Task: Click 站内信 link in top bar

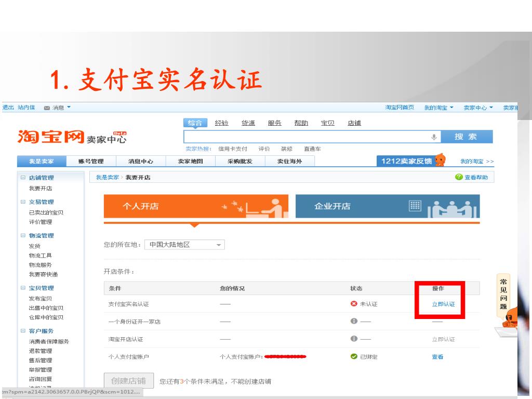Action: (26, 107)
